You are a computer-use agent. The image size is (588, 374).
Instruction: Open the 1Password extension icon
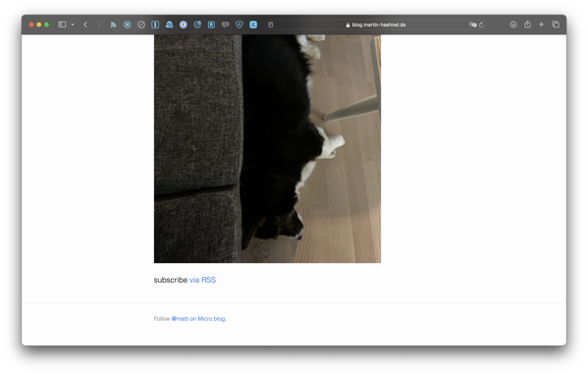click(184, 25)
